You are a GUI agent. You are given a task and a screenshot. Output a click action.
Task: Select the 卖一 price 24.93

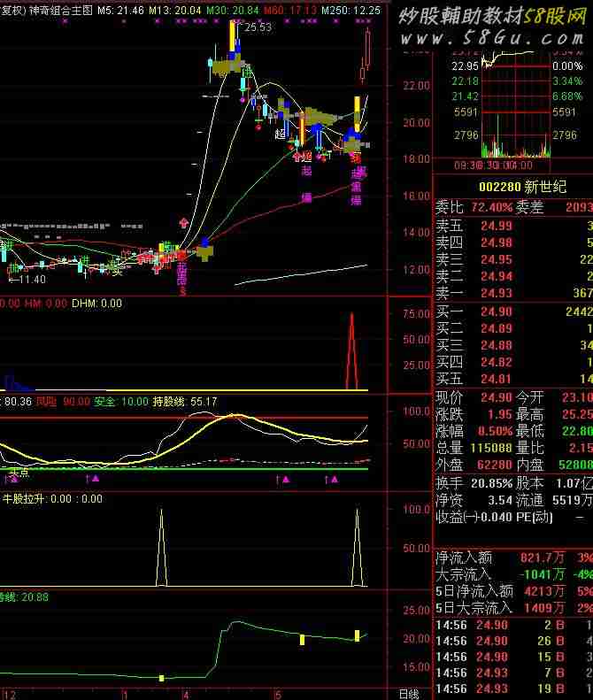point(497,293)
